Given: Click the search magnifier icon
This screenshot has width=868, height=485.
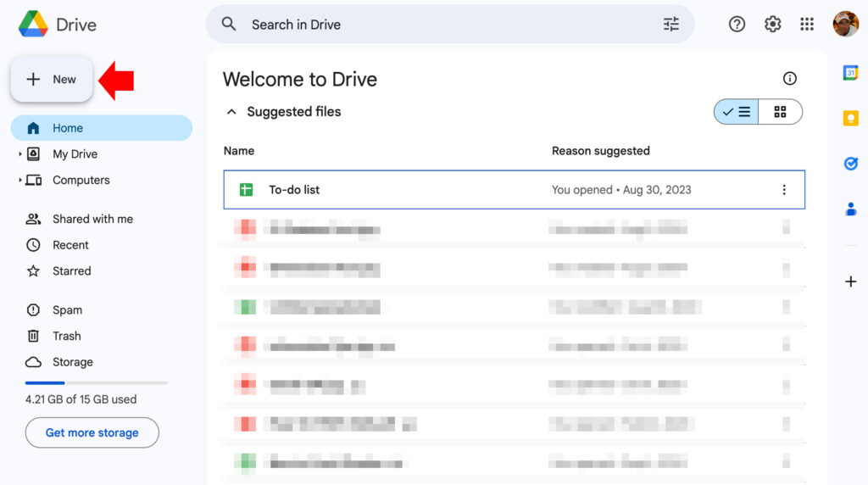Looking at the screenshot, I should click(229, 24).
